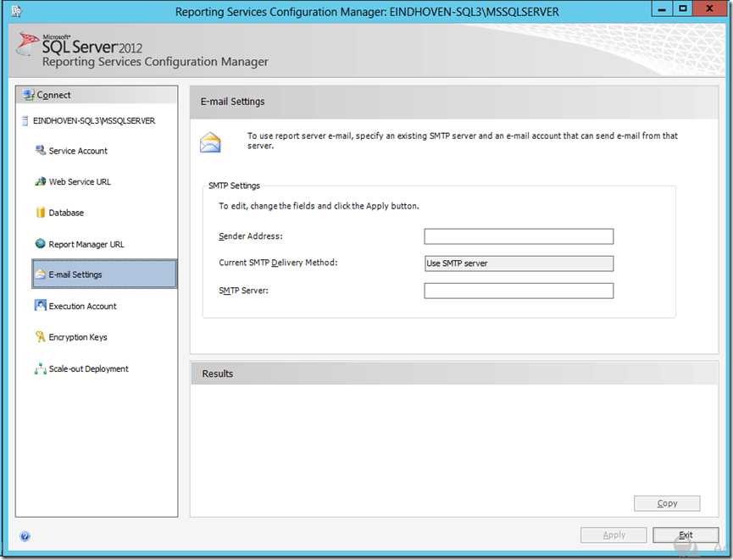Open the Database page

[x=66, y=213]
